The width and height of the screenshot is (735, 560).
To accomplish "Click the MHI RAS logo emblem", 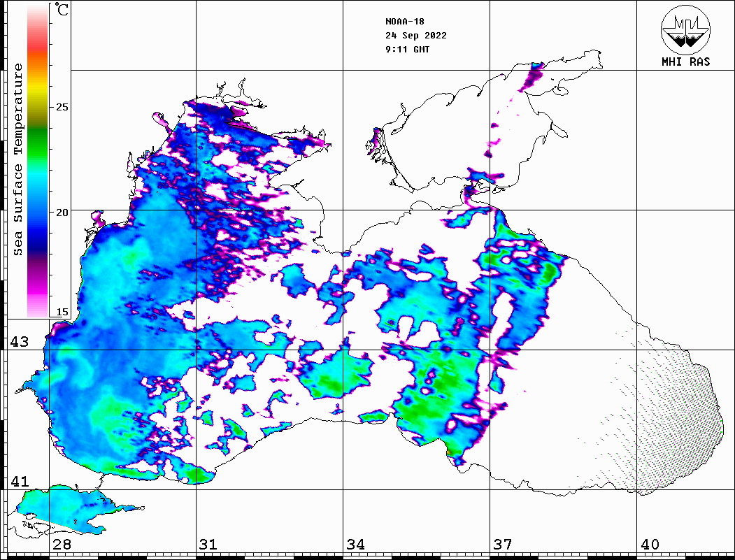I will pos(685,29).
